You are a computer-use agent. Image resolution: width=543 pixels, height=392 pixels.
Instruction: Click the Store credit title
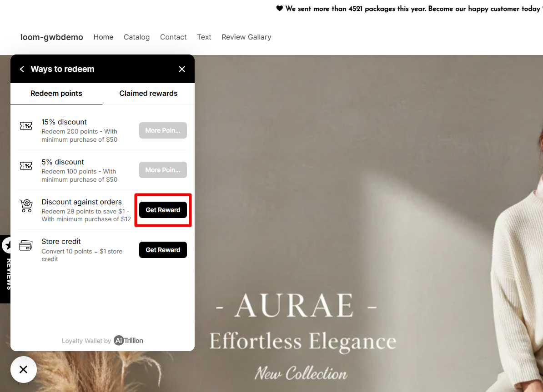61,242
